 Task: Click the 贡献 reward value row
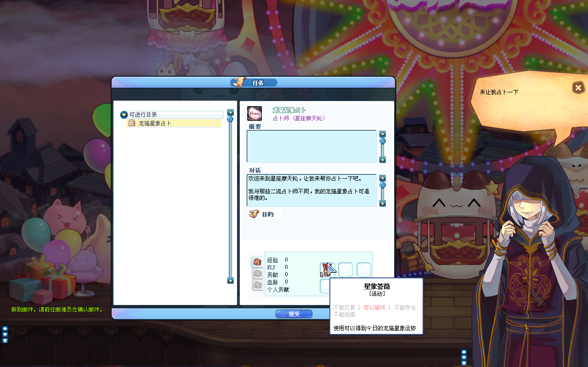[278, 275]
